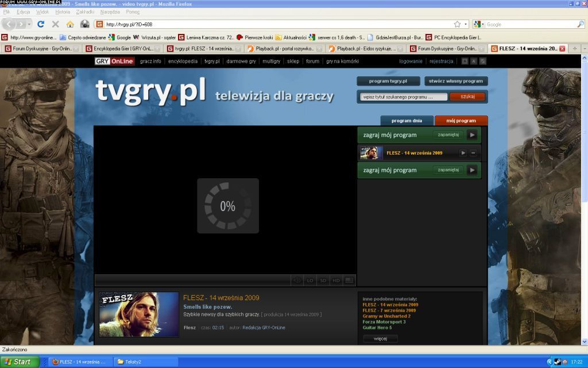Click the stop loading X icon
Screen dimensions: 588x368
point(56,24)
